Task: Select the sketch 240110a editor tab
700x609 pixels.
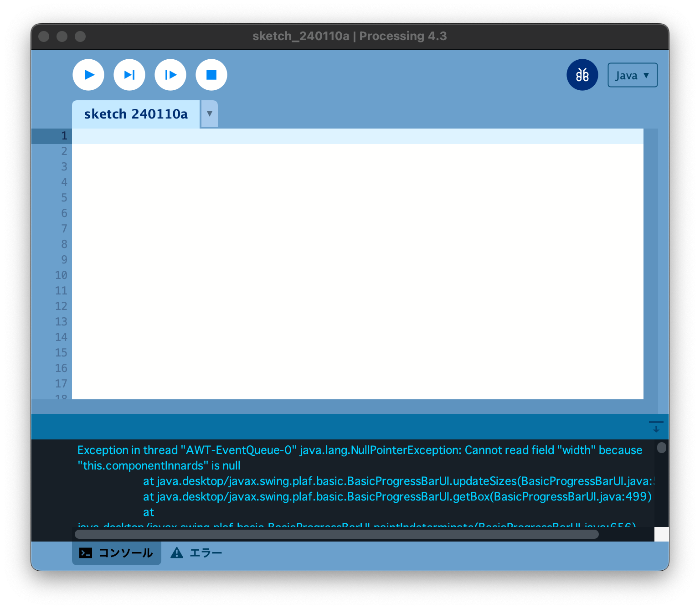Action: click(135, 114)
